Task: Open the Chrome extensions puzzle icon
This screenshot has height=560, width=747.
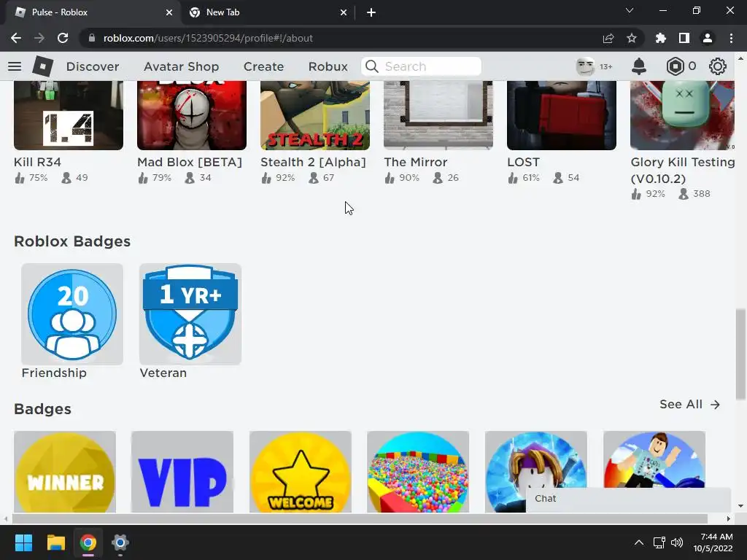Action: 660,38
